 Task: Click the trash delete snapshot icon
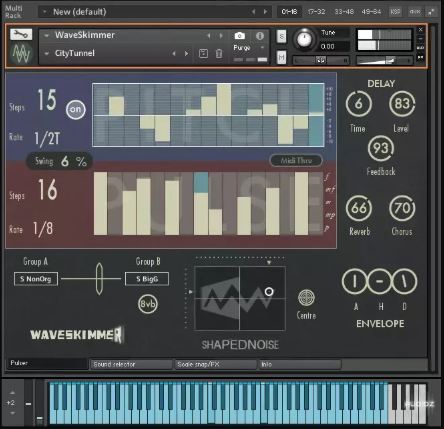click(219, 53)
